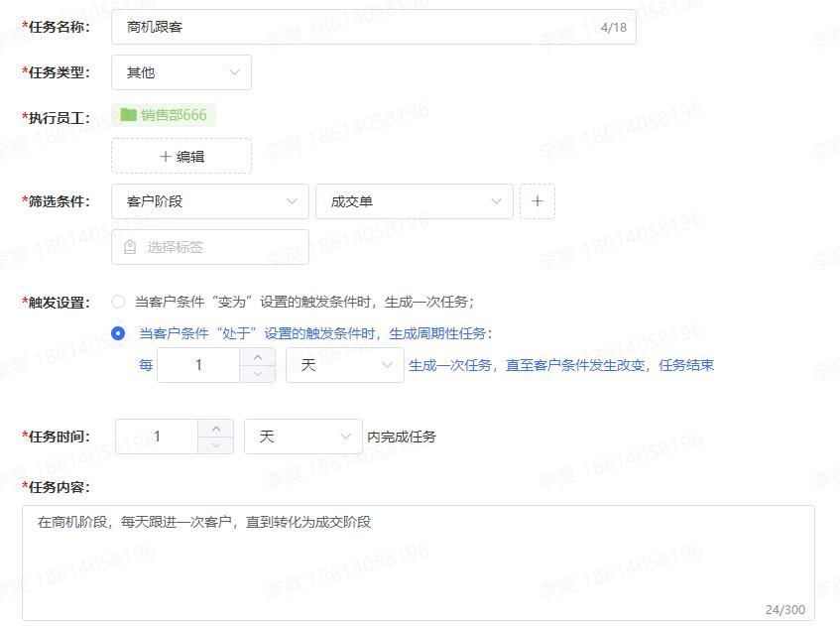Click the 任务名称 input field
The height and width of the screenshot is (626, 840).
(374, 27)
